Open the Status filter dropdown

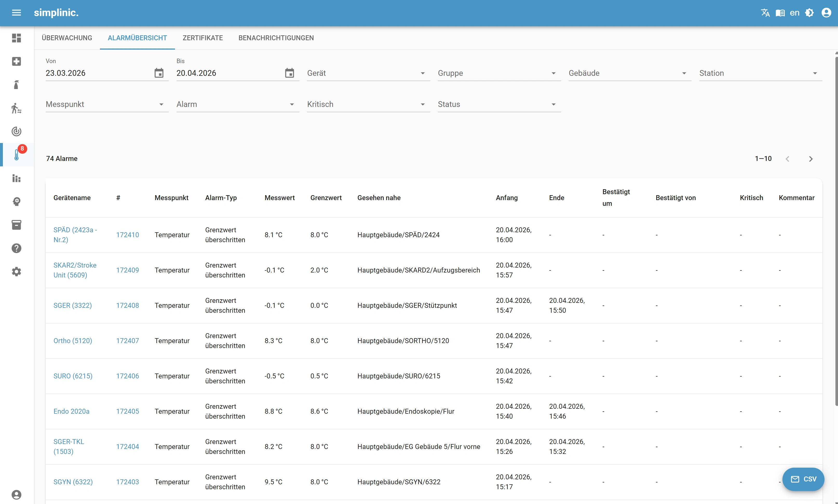[499, 105]
